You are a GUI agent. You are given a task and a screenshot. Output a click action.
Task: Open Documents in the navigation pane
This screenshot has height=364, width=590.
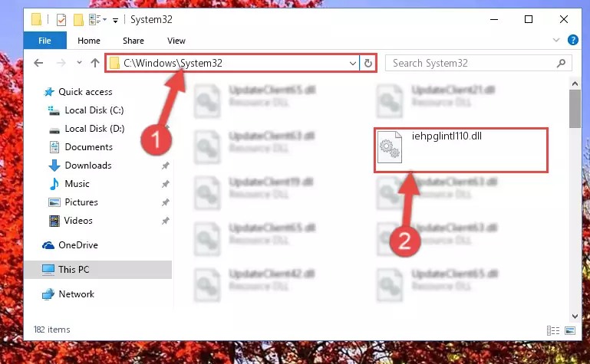tap(88, 147)
